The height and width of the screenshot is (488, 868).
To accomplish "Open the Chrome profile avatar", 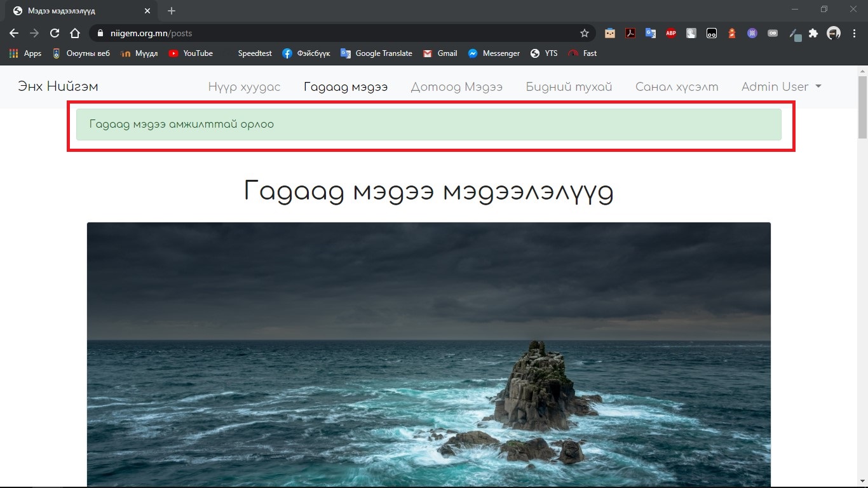I will [x=833, y=33].
